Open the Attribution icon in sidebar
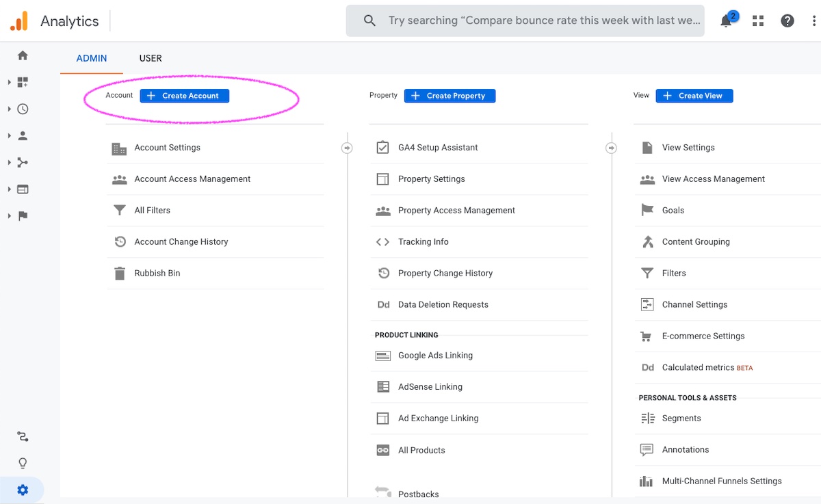This screenshot has width=821, height=504. coord(23,437)
